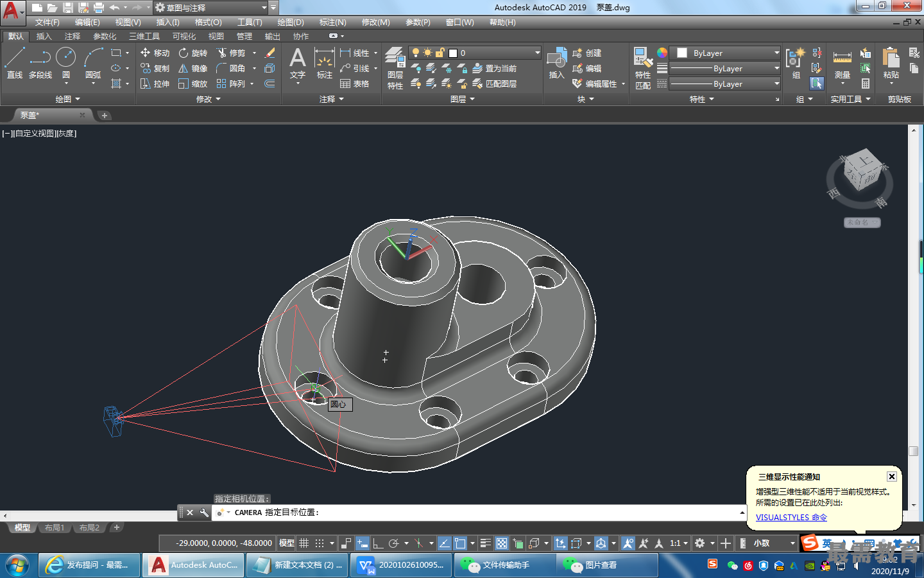
Task: Toggle polar tracking in status bar
Action: [394, 543]
